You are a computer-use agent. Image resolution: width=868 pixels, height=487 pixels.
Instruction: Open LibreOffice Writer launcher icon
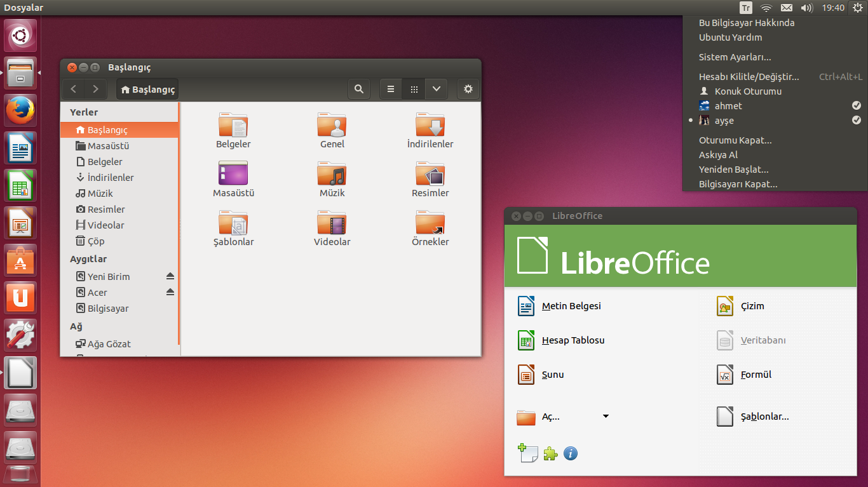coord(20,148)
